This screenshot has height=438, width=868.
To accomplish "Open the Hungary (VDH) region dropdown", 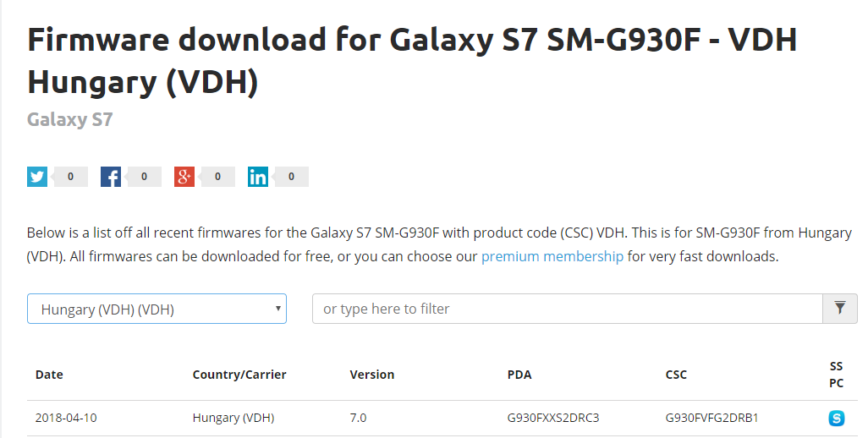I will (157, 309).
